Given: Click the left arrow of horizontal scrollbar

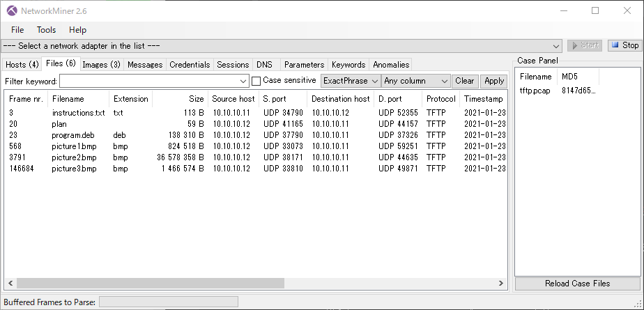Looking at the screenshot, I should [x=10, y=284].
